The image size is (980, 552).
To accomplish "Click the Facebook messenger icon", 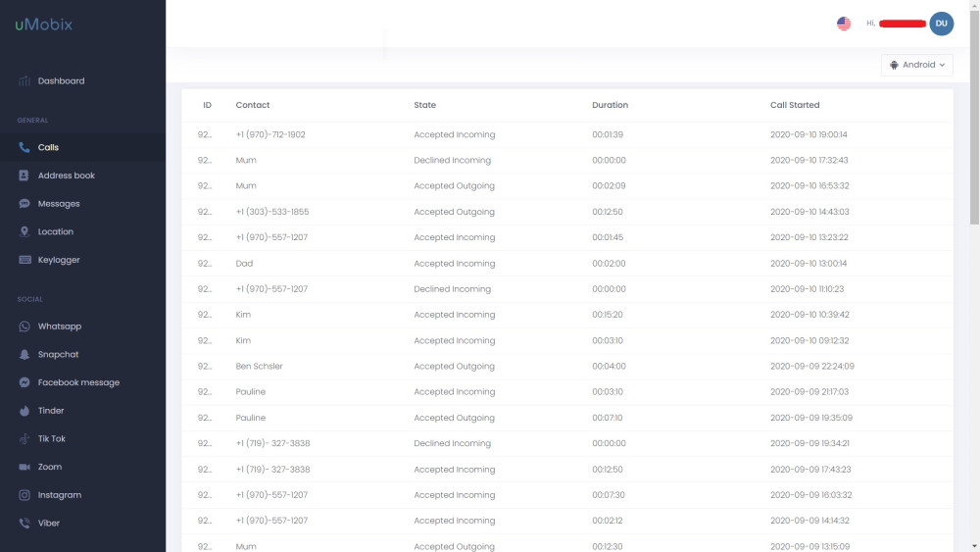I will (24, 382).
